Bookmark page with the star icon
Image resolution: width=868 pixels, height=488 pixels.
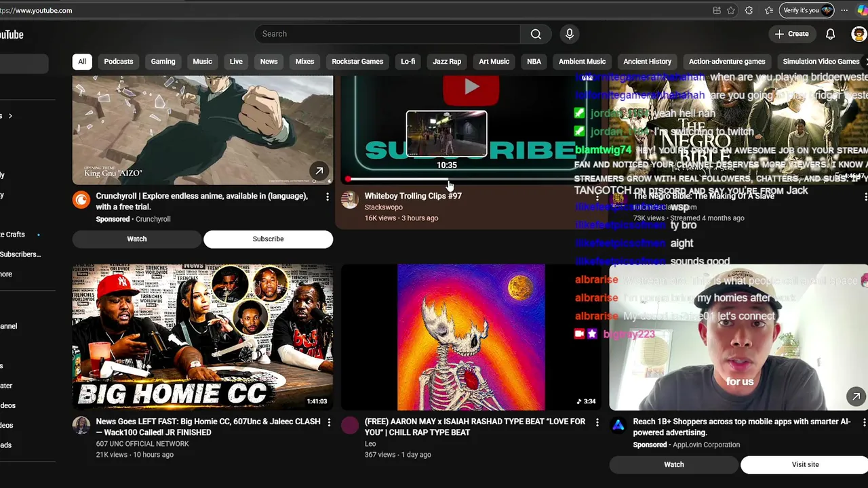pos(731,10)
